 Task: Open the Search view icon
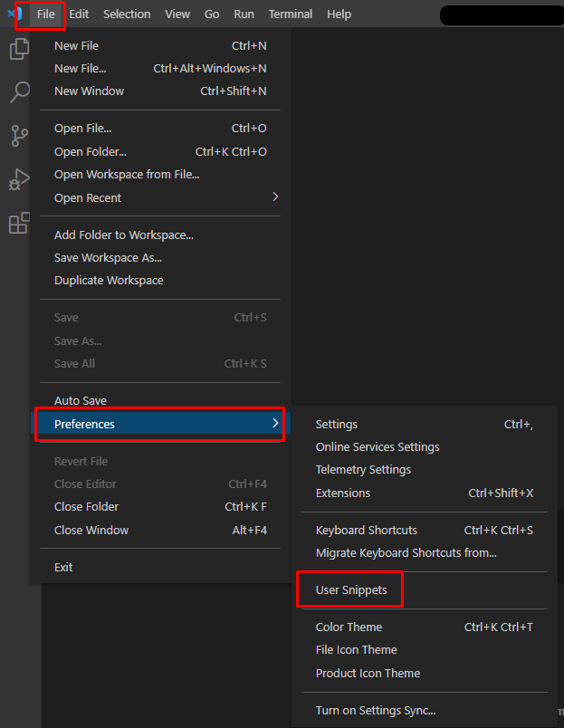click(20, 92)
